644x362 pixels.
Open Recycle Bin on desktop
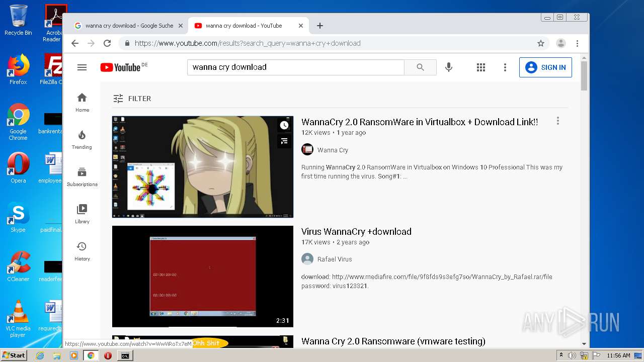pos(18,20)
